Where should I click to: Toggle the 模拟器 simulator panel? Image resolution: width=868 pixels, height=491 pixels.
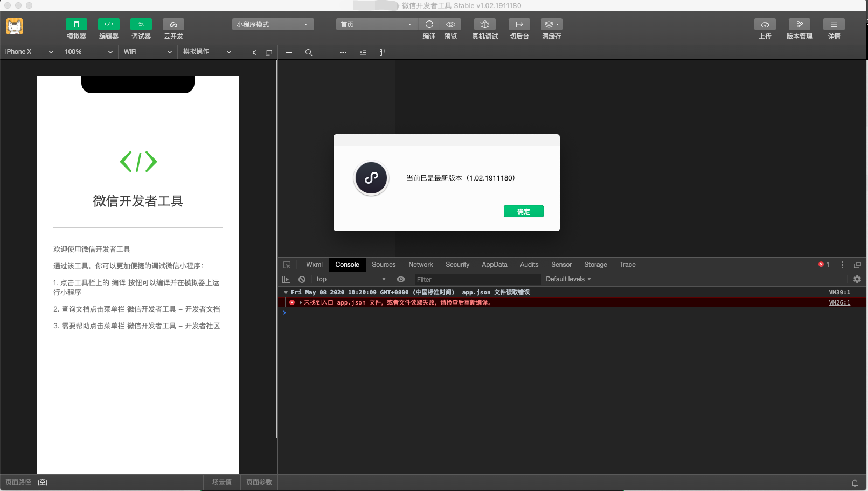tap(77, 24)
